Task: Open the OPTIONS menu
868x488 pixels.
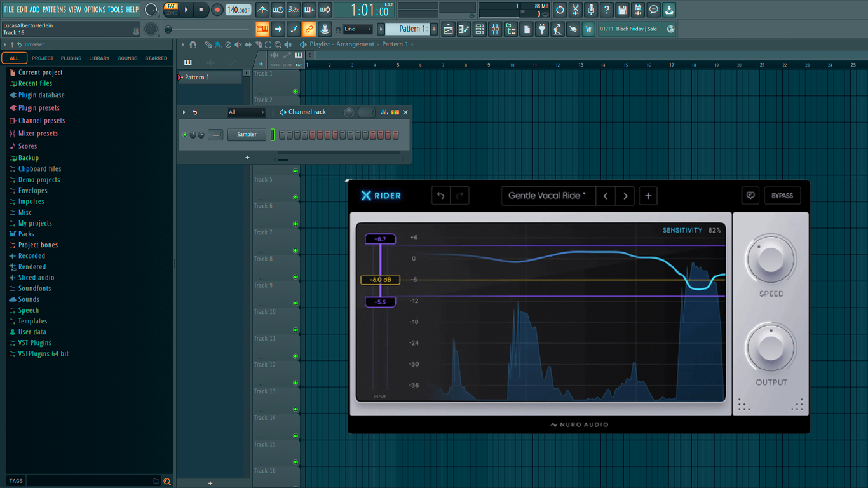Action: 95,10
